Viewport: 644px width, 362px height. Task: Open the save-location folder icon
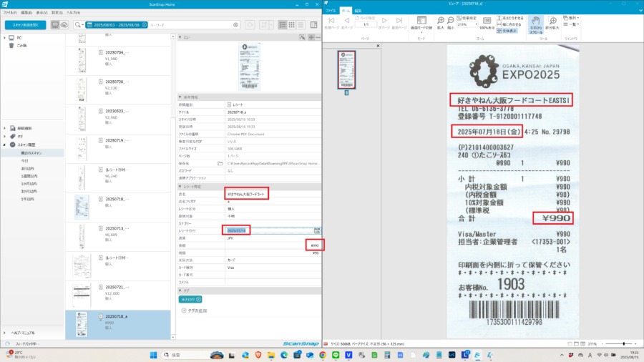click(x=220, y=163)
